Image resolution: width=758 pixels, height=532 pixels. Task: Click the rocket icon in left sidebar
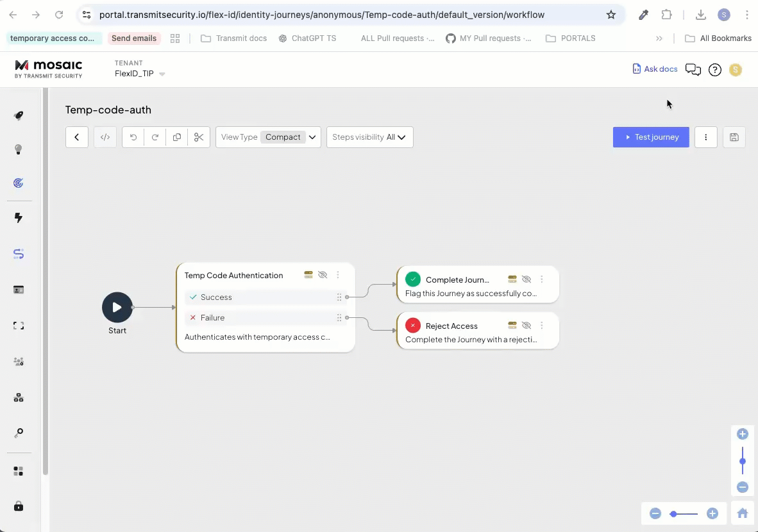pos(19,115)
